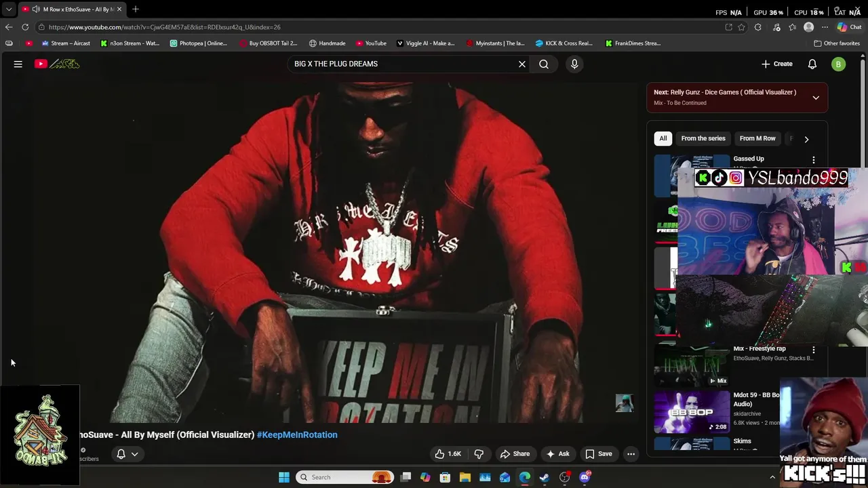Viewport: 868px width, 488px height.
Task: Click the browser address bar URL
Action: point(165,27)
